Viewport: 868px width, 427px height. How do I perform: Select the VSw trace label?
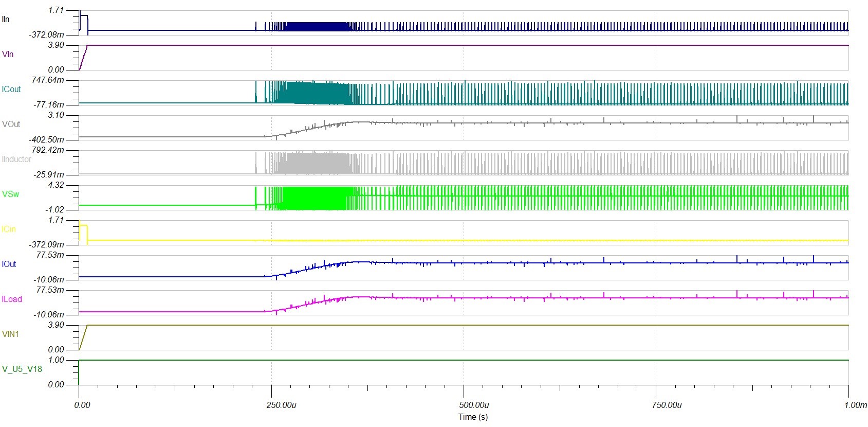pos(10,194)
